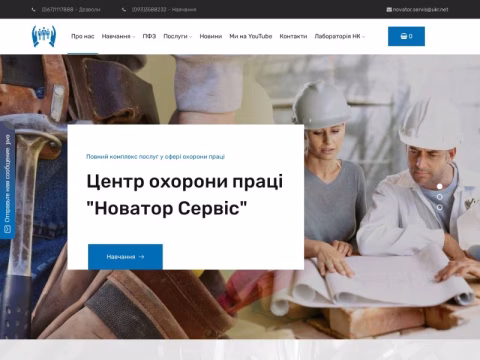Click the novator.servis@ukr.net email link
480x360 pixels.
pyautogui.click(x=420, y=10)
